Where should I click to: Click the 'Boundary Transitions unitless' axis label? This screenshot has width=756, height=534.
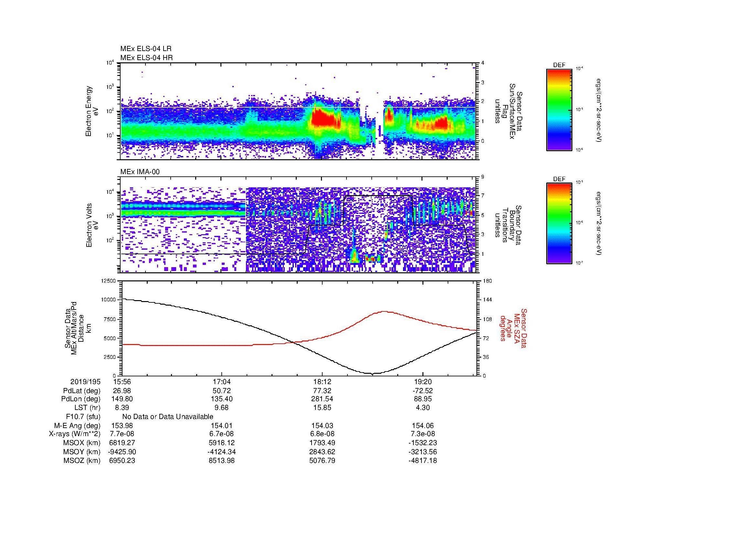[x=509, y=225]
